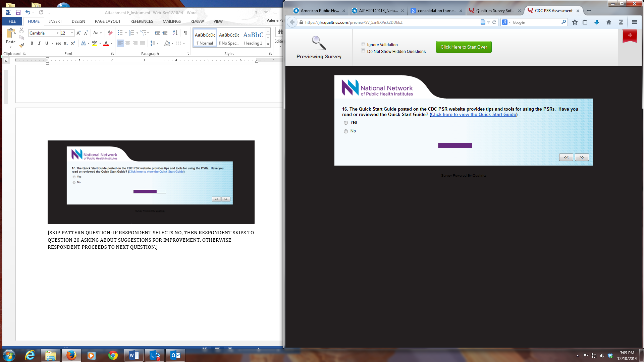The height and width of the screenshot is (362, 644).
Task: Click the Click Here to Start Over button
Action: pyautogui.click(x=464, y=47)
